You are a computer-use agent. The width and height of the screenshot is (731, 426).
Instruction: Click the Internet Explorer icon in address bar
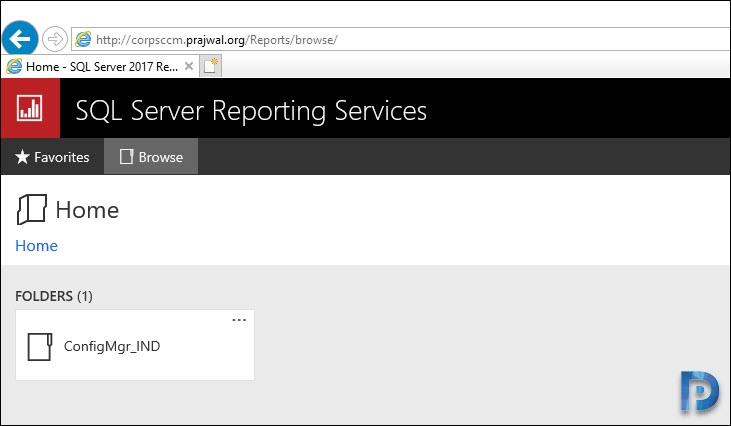point(83,39)
